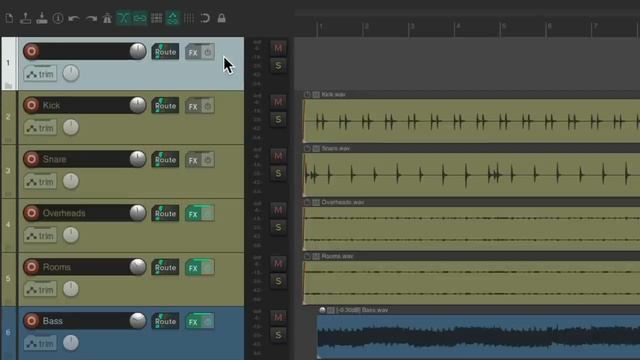
Task: Open Route for track 1
Action: pyautogui.click(x=165, y=52)
